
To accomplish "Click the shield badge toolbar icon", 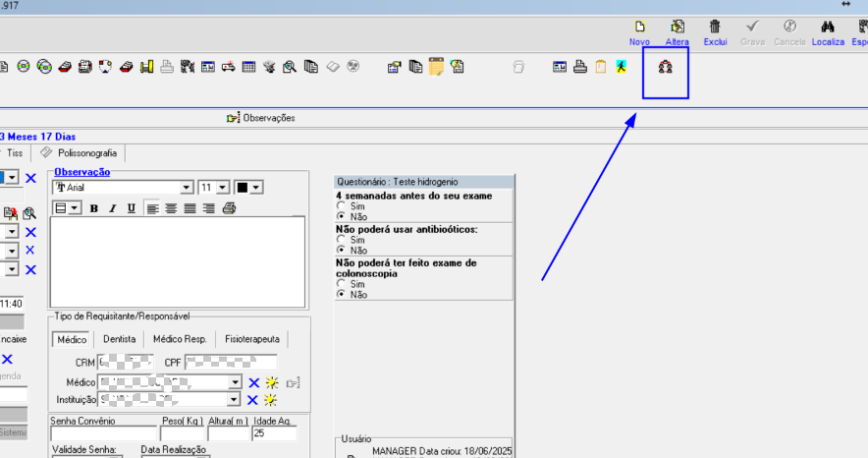I will point(105,67).
